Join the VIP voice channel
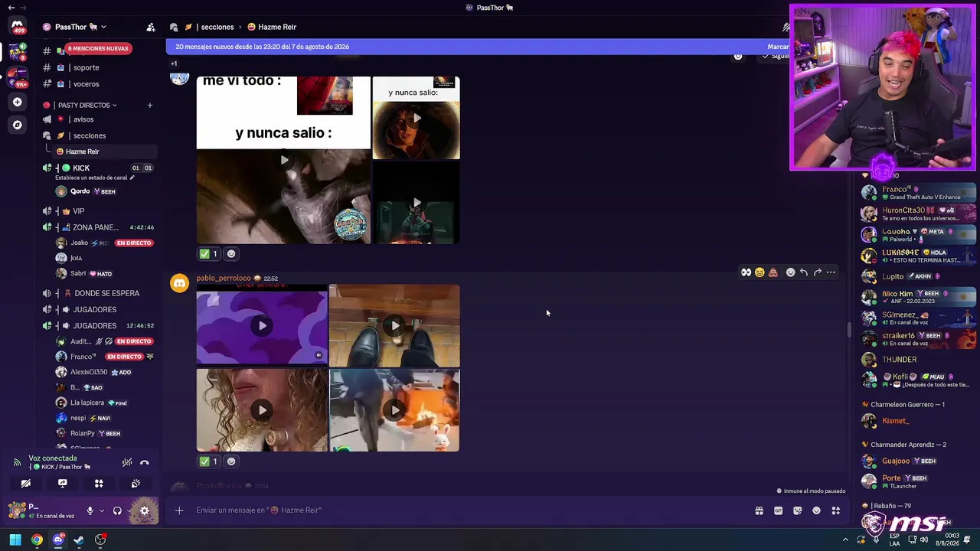 pos(100,211)
